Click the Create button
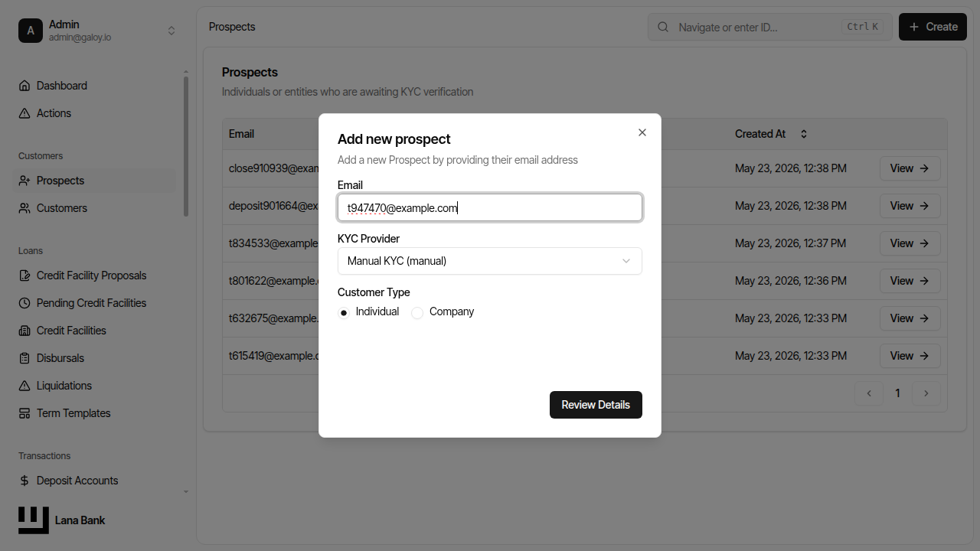Screen dimensions: 980x551 coord(933,27)
